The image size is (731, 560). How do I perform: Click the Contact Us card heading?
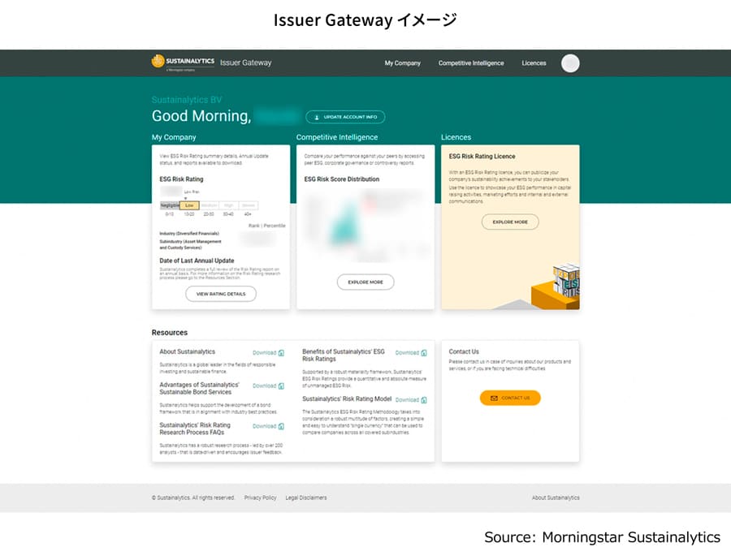[x=464, y=351]
